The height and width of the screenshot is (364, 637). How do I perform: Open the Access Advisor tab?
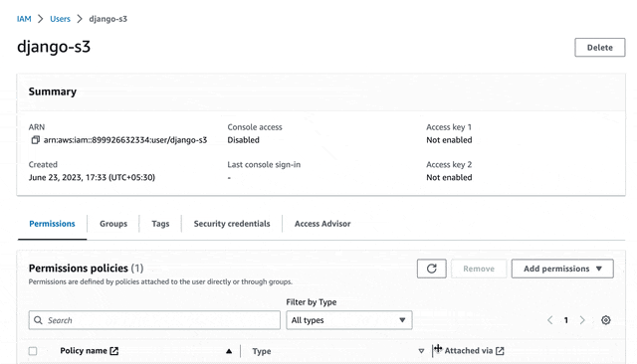pos(322,224)
